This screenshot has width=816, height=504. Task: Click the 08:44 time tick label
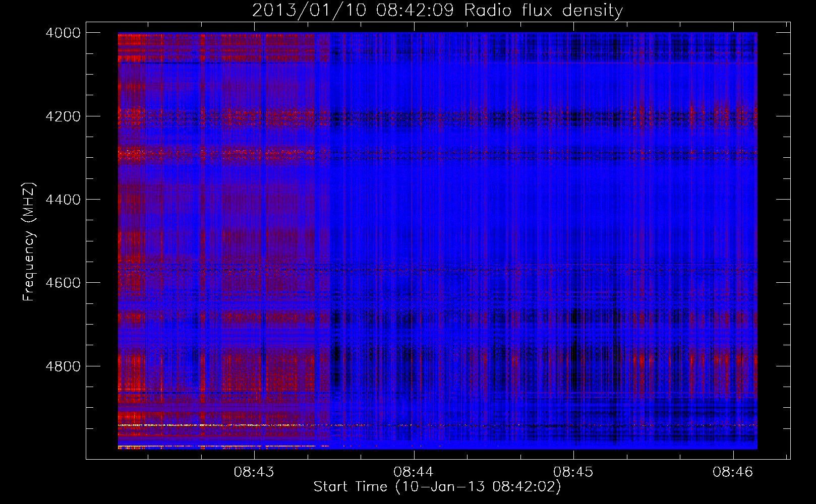coord(414,472)
